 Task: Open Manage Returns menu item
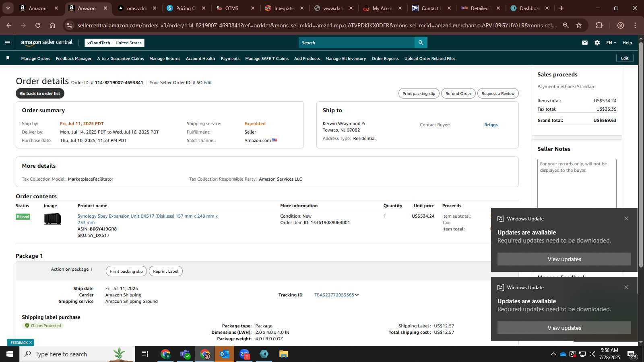coord(165,59)
